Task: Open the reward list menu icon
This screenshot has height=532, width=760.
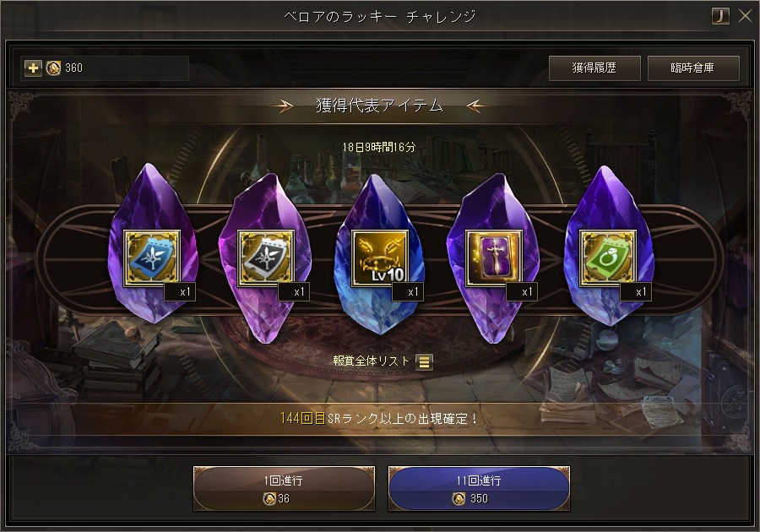Action: coord(424,361)
